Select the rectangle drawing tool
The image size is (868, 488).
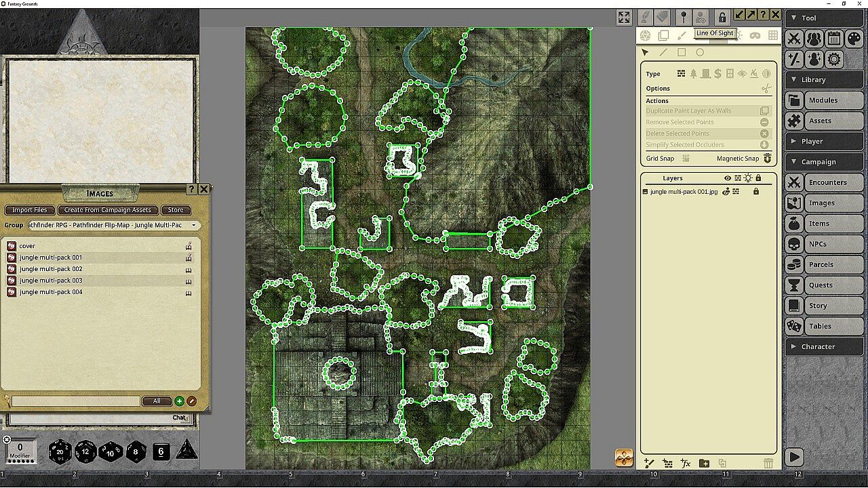pos(682,52)
